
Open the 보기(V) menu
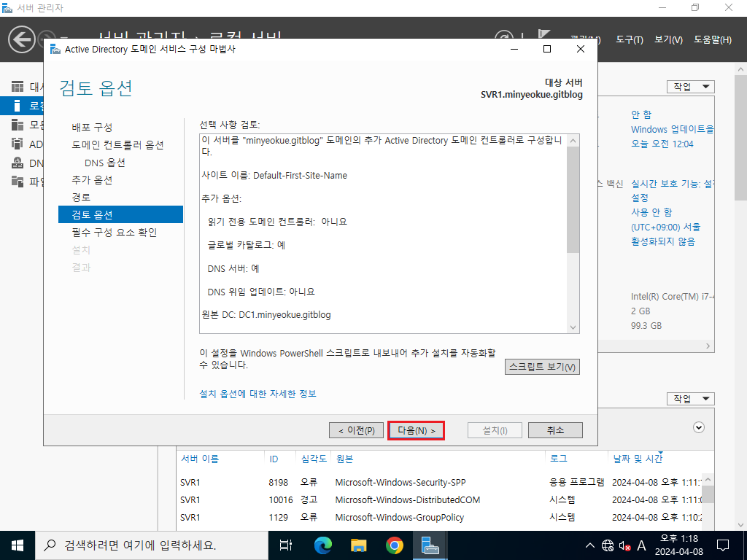click(668, 40)
